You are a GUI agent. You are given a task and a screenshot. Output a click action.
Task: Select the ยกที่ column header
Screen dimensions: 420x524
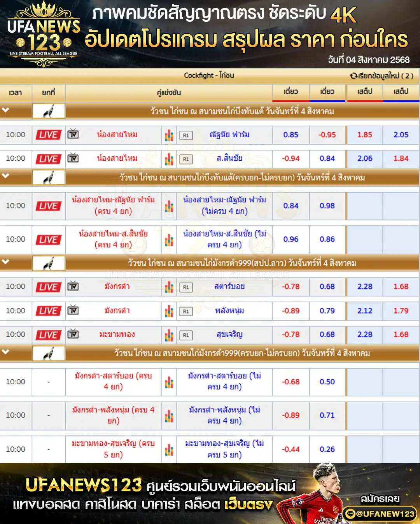49,93
